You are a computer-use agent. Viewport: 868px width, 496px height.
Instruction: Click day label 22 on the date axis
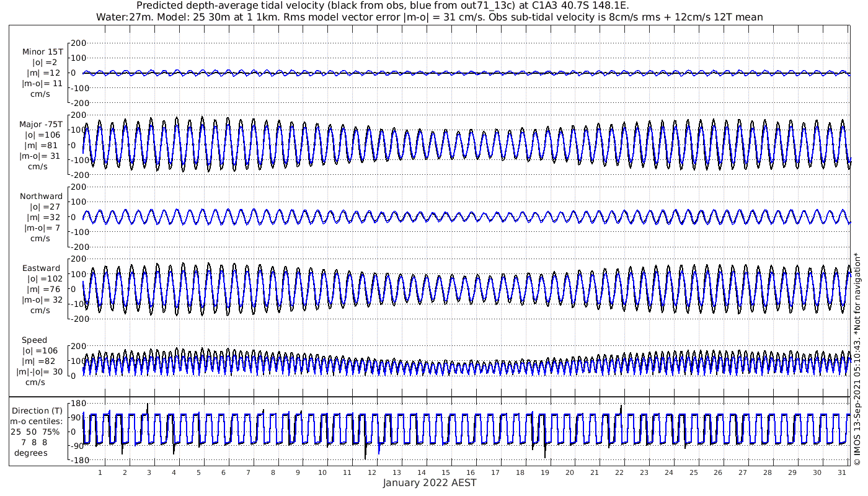619,472
